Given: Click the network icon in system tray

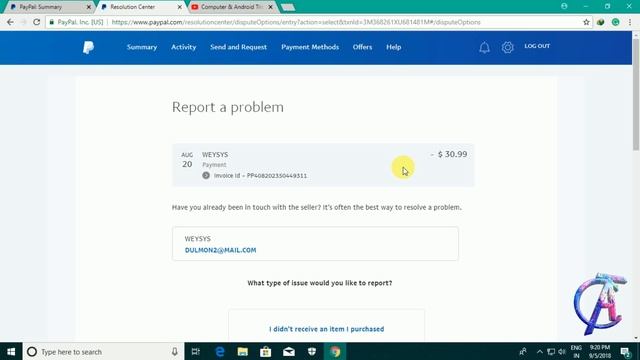Looking at the screenshot, I should point(551,351).
